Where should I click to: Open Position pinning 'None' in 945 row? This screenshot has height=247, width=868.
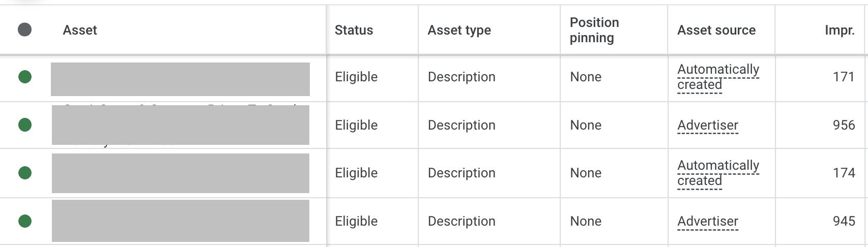pos(586,221)
